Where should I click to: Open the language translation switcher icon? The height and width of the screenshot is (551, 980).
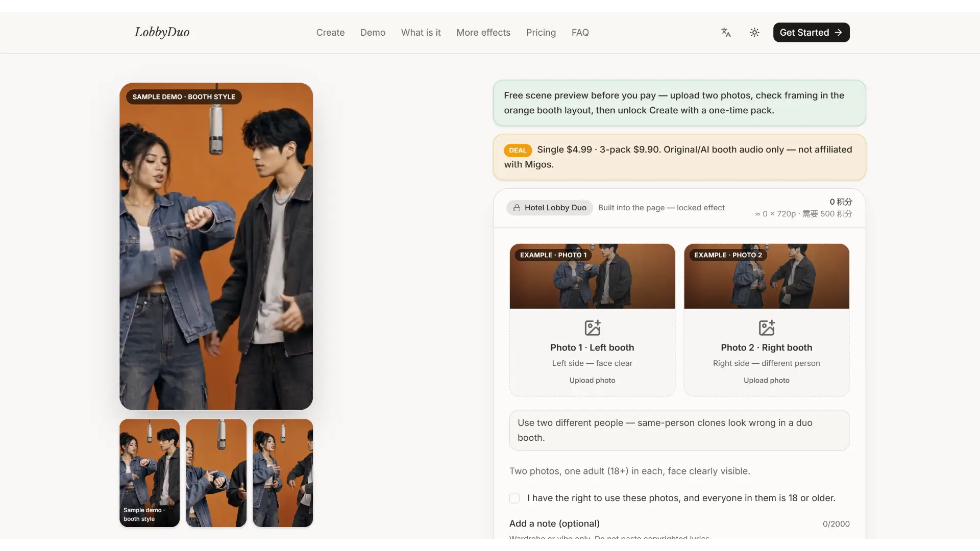point(726,33)
